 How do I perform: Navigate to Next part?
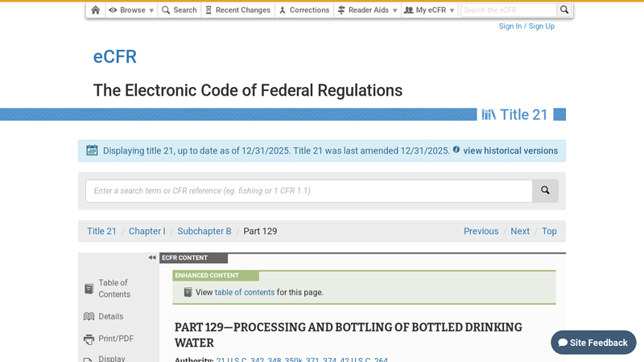tap(520, 231)
